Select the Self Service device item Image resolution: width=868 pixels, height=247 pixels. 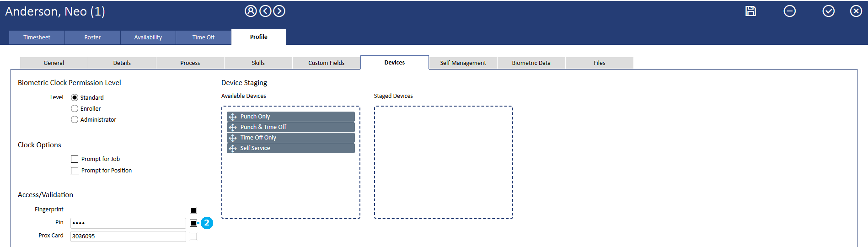(291, 148)
